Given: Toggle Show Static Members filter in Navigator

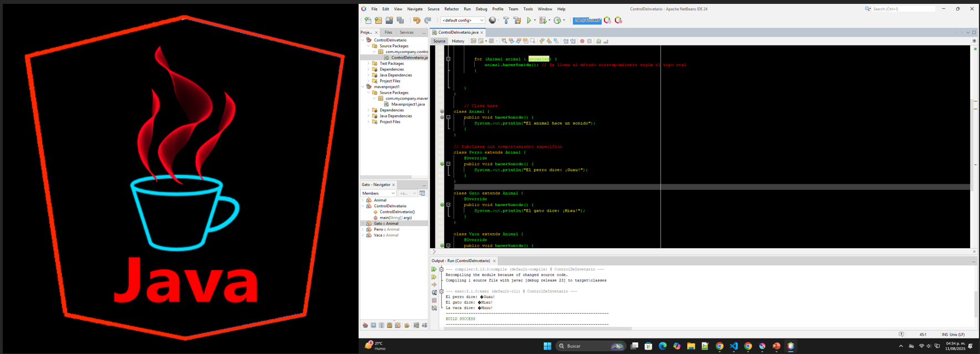Looking at the screenshot, I should tap(382, 325).
